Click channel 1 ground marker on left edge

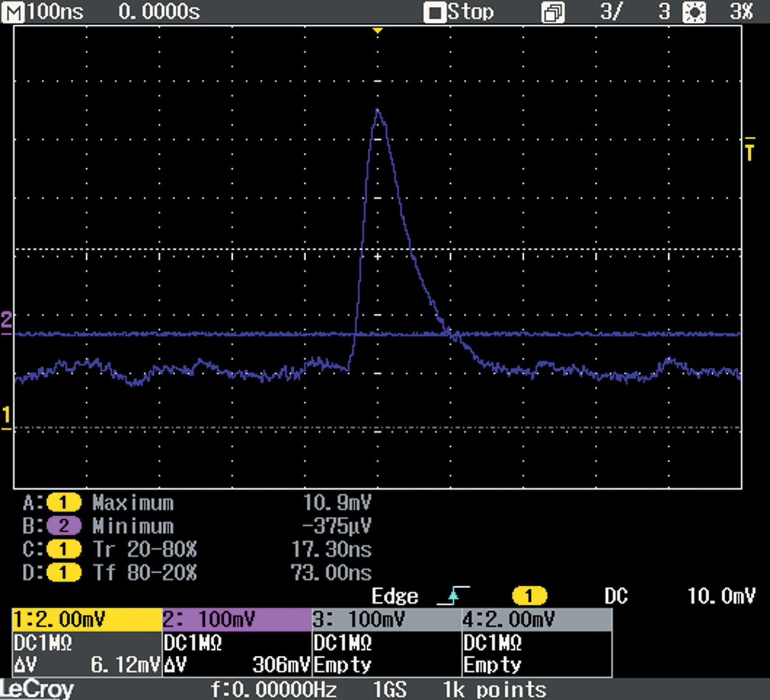coord(6,417)
